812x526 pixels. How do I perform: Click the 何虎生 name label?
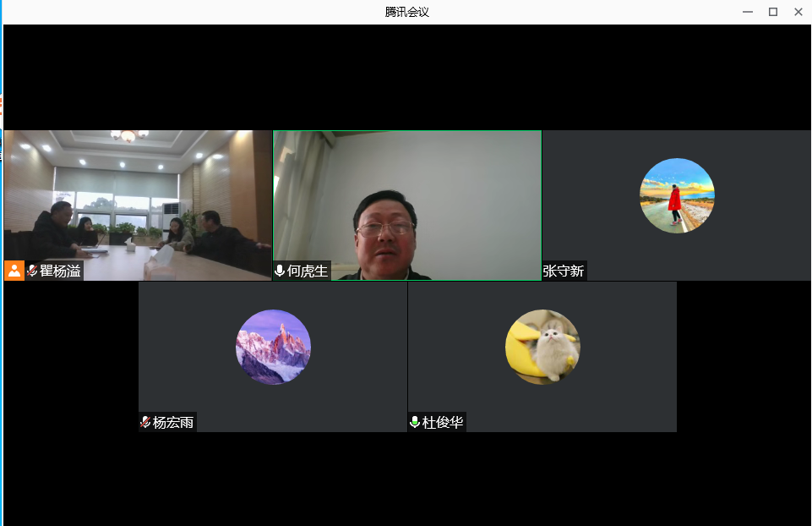tap(307, 271)
